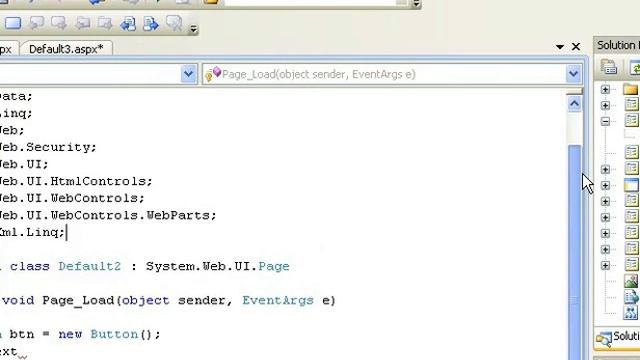Go to the next bookmark
Viewport: 640px width, 360px height.
tap(59, 23)
